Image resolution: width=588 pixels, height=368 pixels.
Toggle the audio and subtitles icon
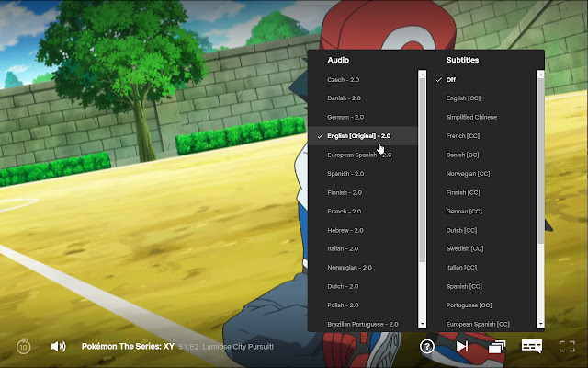point(532,346)
